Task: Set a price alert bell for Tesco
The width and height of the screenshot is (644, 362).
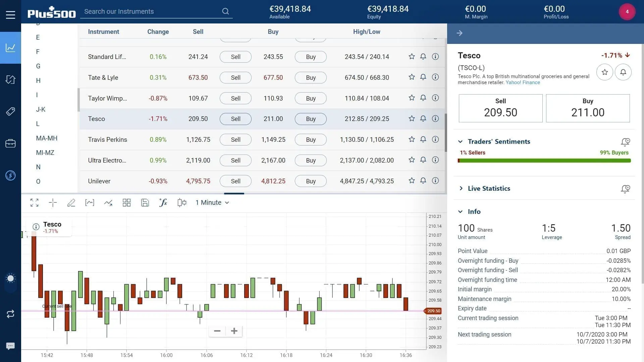Action: (x=423, y=118)
